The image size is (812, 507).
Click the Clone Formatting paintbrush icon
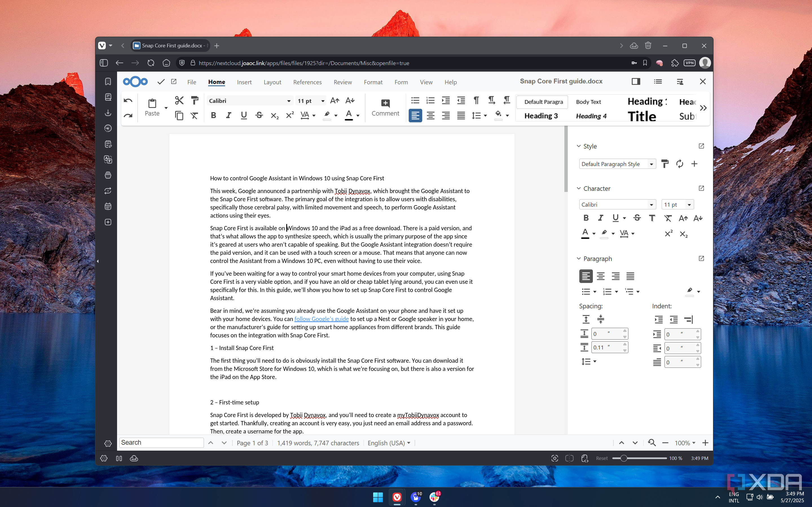(194, 100)
